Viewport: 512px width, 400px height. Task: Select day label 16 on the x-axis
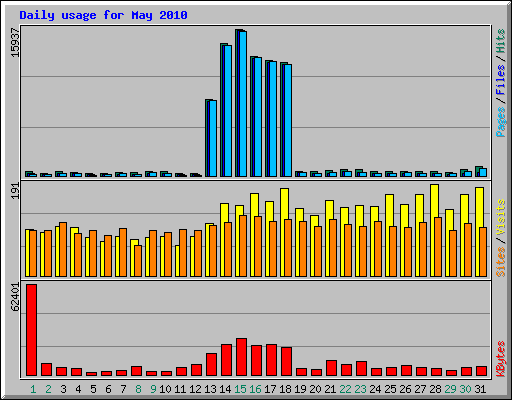click(255, 389)
